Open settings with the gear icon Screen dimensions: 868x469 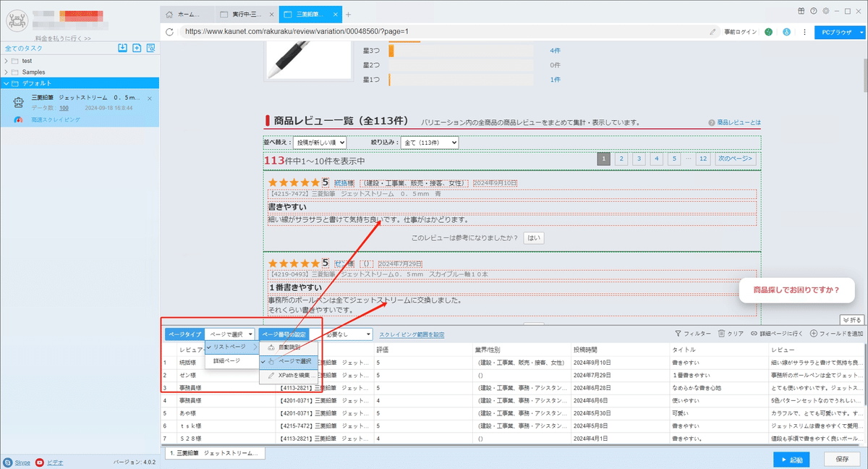point(825,11)
